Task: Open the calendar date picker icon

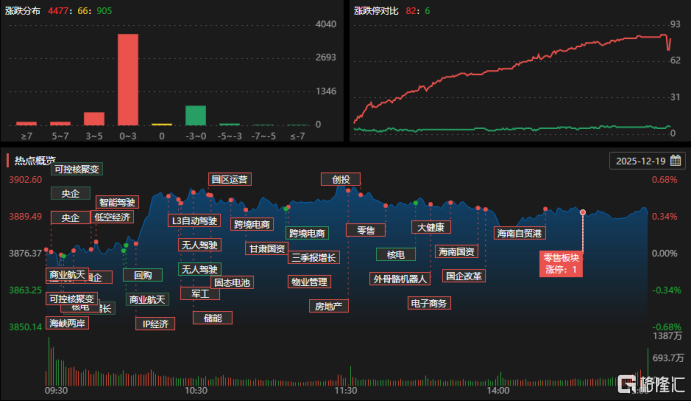Action: tap(676, 160)
